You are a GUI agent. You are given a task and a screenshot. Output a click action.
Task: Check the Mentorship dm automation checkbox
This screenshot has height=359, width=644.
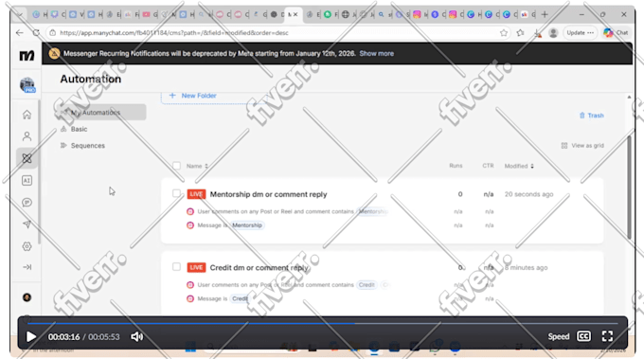click(x=176, y=193)
